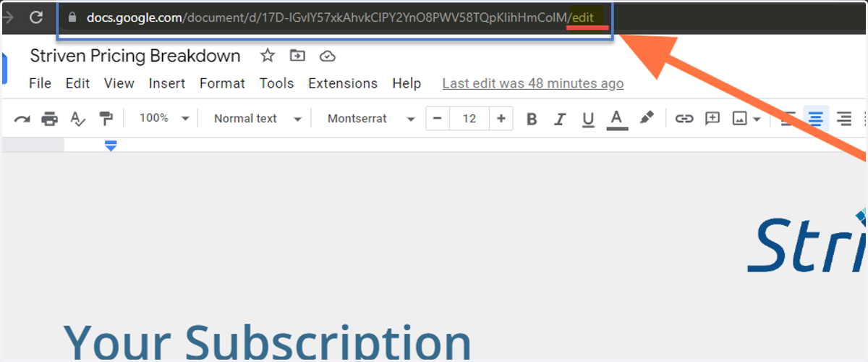Viewport: 868px width, 362px height.
Task: Click the Redo toolbar icon
Action: tap(22, 119)
